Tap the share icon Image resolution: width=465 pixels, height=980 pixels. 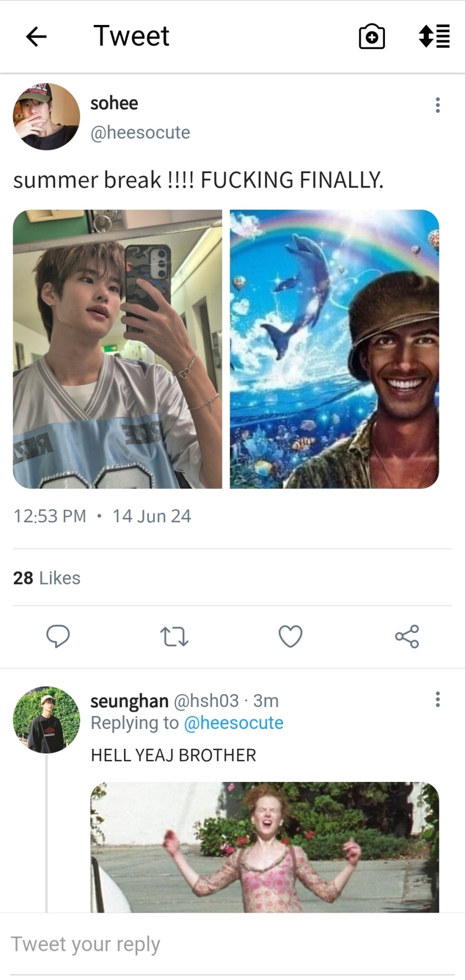coord(407,636)
